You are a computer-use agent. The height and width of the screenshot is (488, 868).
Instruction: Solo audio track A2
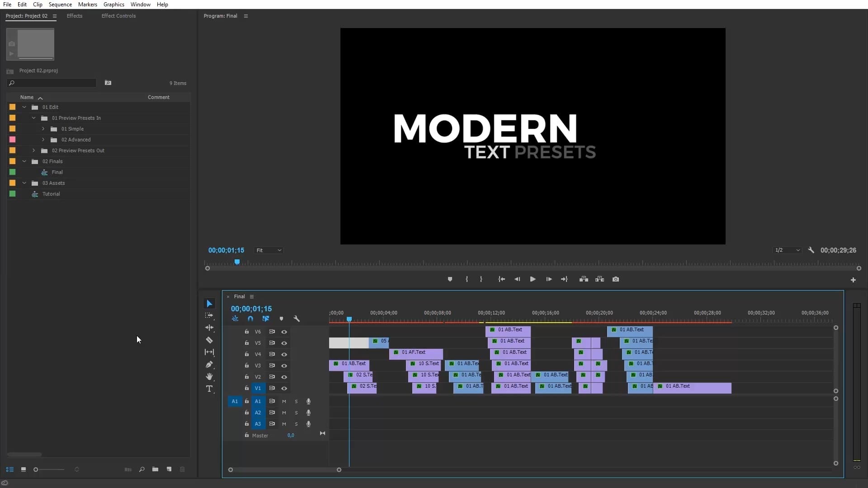(x=296, y=413)
